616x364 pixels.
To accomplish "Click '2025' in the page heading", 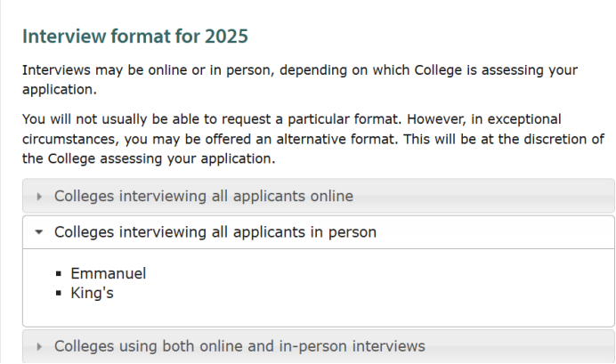I will (x=226, y=36).
